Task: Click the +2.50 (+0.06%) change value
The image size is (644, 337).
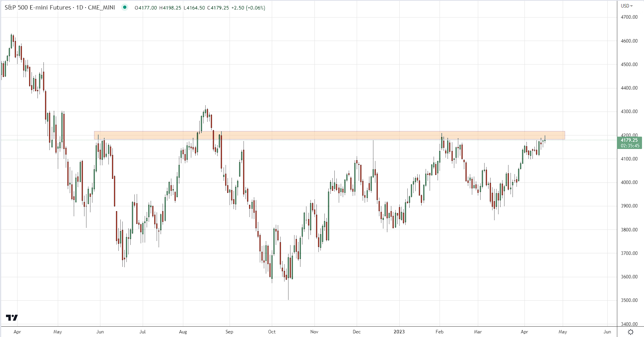Action: [x=248, y=8]
